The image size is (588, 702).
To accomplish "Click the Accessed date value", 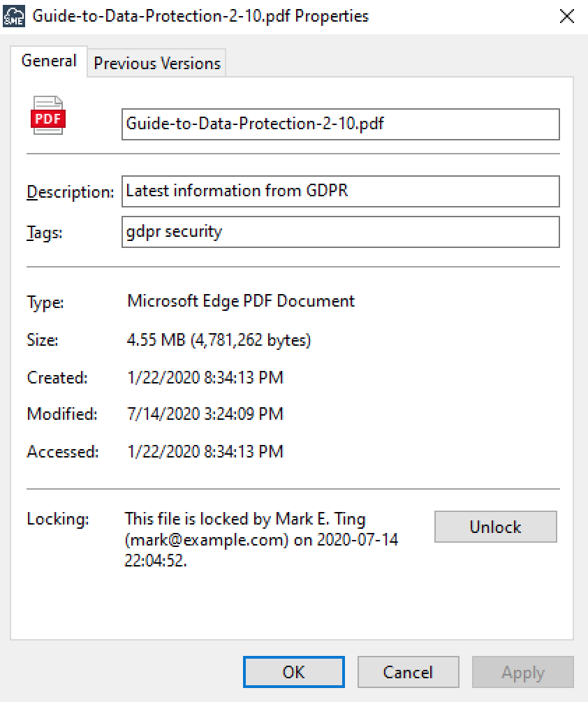I will tap(205, 451).
